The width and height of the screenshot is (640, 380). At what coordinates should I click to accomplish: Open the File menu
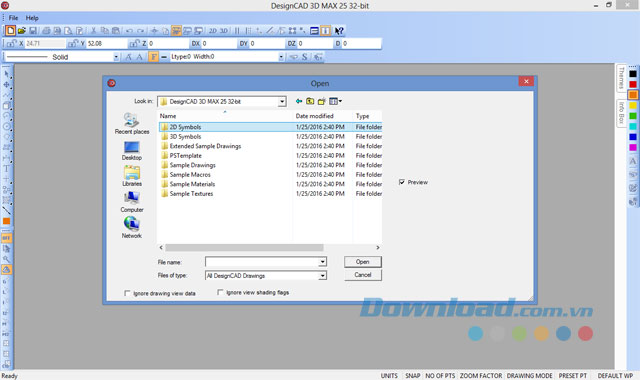[13, 18]
